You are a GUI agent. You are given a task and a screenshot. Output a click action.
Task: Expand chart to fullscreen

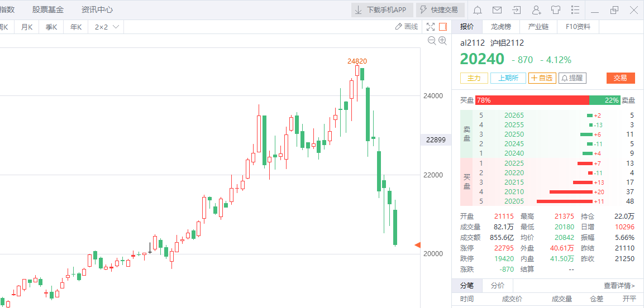[431, 27]
